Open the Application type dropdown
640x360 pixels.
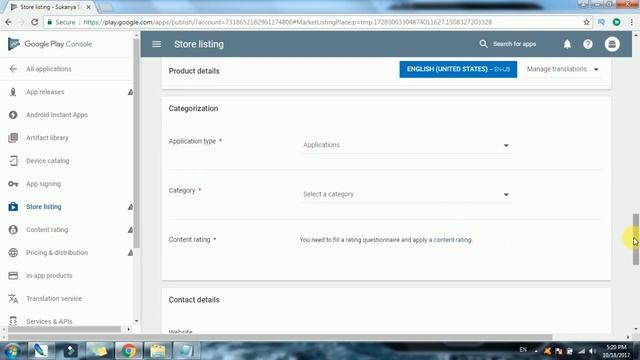pos(406,145)
